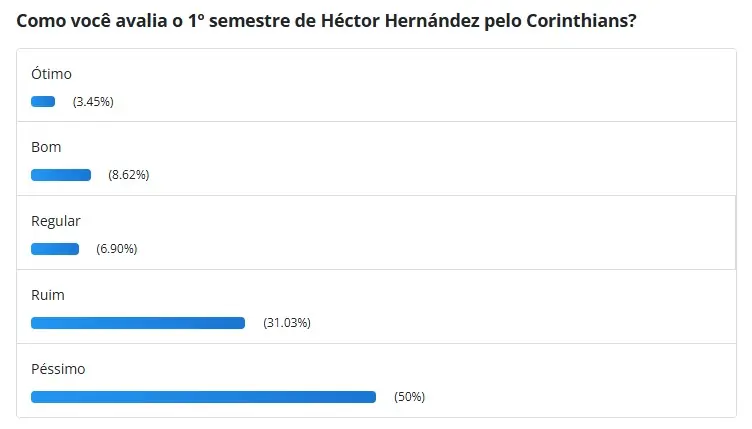752x429 pixels.
Task: Click the 3.45% percentage text
Action: coord(93,102)
